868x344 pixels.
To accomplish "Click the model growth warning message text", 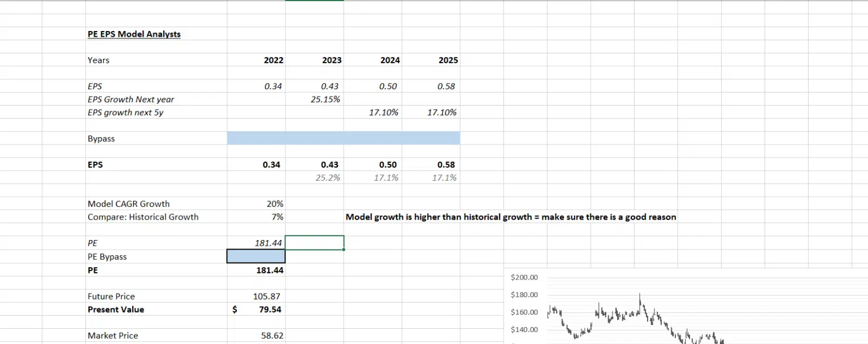I will (510, 217).
